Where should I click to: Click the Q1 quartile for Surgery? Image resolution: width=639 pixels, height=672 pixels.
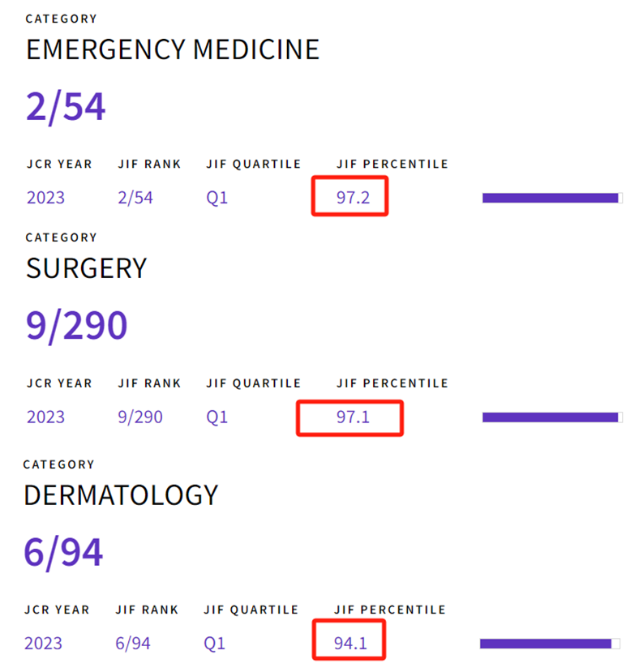(x=217, y=417)
